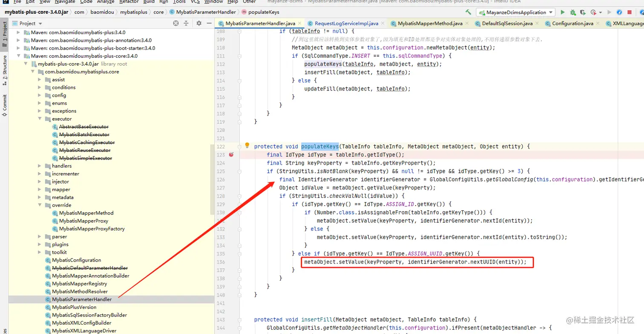Select MybatisParameterHandler row in project tree

point(111,299)
